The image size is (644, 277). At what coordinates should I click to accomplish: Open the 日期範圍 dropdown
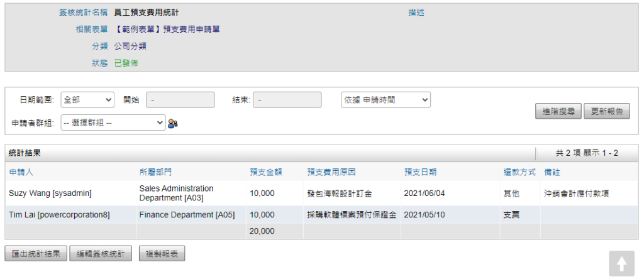click(87, 100)
